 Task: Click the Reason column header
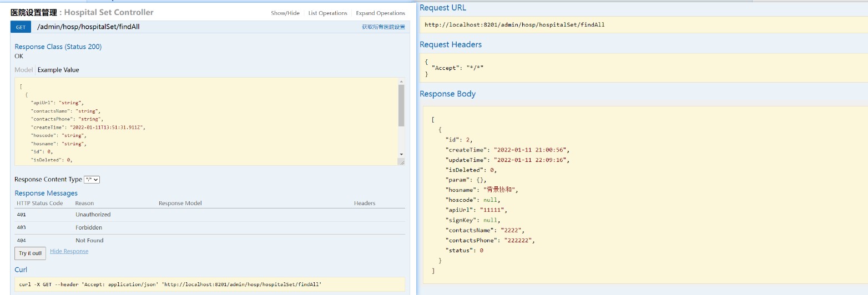(x=84, y=204)
